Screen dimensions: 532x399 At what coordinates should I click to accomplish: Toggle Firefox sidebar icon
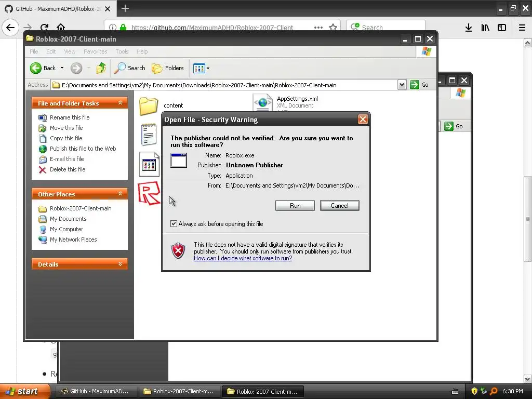click(502, 28)
